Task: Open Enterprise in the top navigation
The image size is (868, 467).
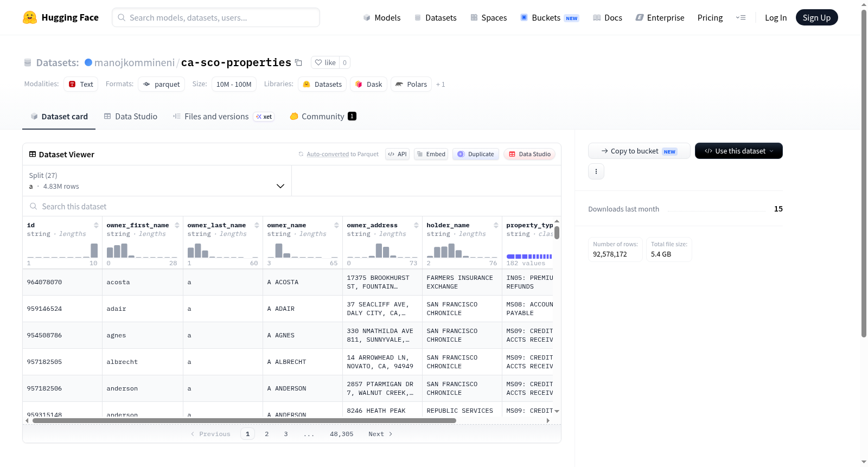Action: coord(660,17)
